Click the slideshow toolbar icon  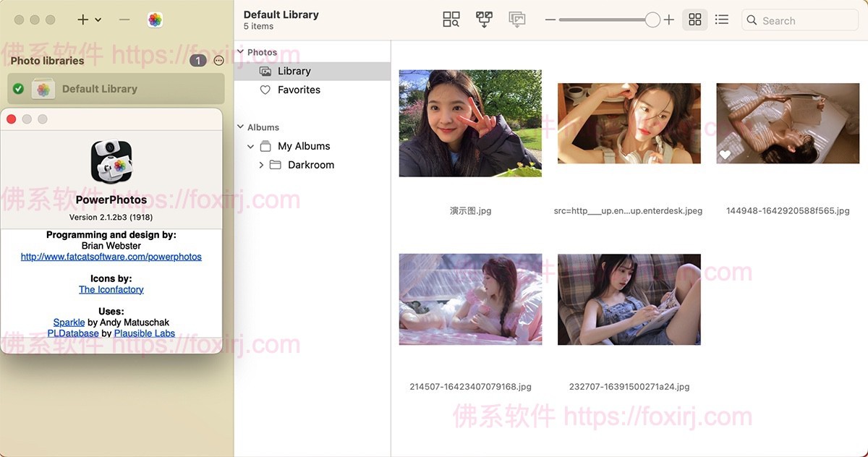tap(517, 19)
